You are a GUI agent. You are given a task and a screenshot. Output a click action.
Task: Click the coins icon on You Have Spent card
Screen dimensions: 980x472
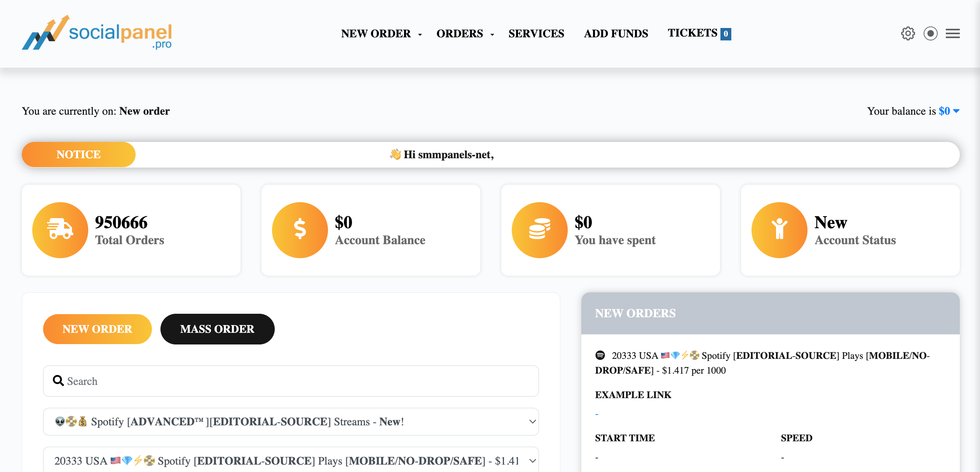coord(539,230)
